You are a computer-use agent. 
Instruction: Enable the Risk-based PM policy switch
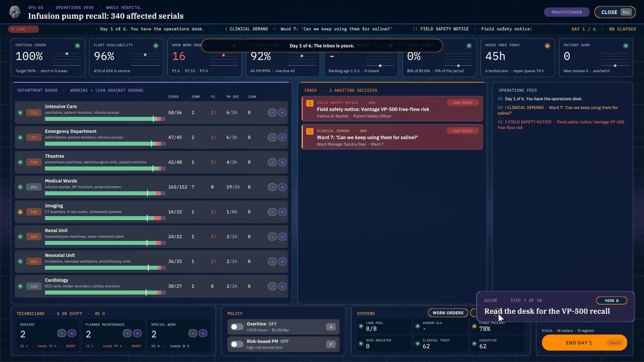237,344
